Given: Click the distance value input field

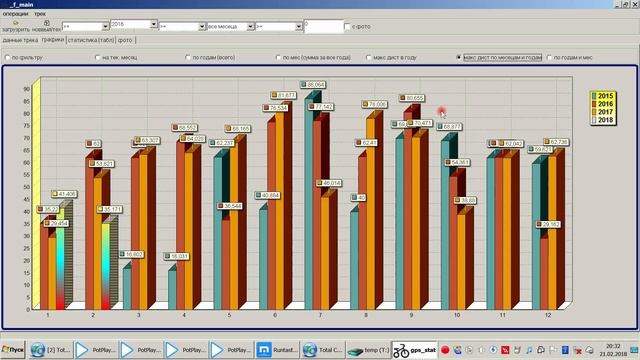Looking at the screenshot, I should 324,27.
